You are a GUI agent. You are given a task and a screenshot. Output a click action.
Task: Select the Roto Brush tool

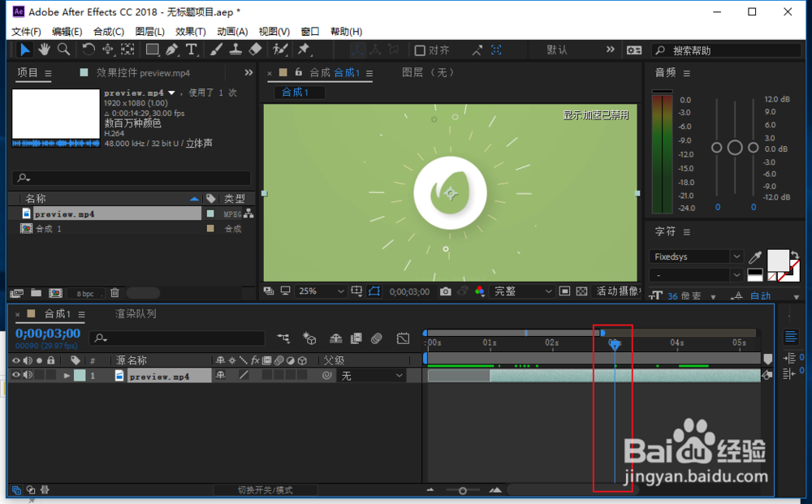280,50
